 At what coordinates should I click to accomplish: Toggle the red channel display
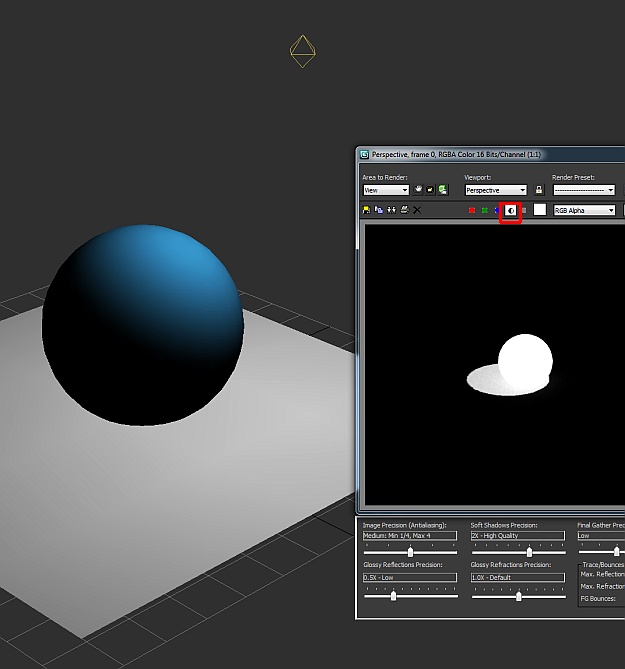tap(472, 210)
